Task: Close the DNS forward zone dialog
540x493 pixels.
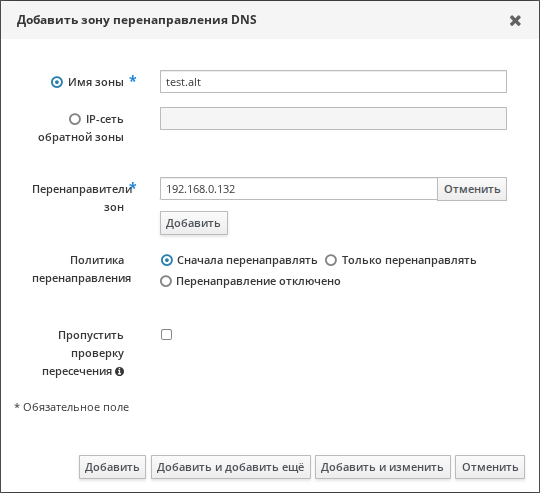Action: 515,21
